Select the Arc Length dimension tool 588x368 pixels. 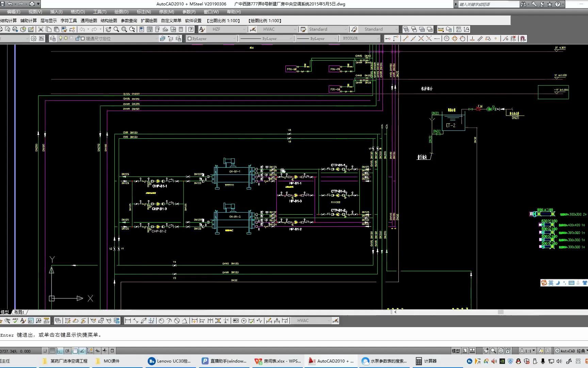(144, 321)
